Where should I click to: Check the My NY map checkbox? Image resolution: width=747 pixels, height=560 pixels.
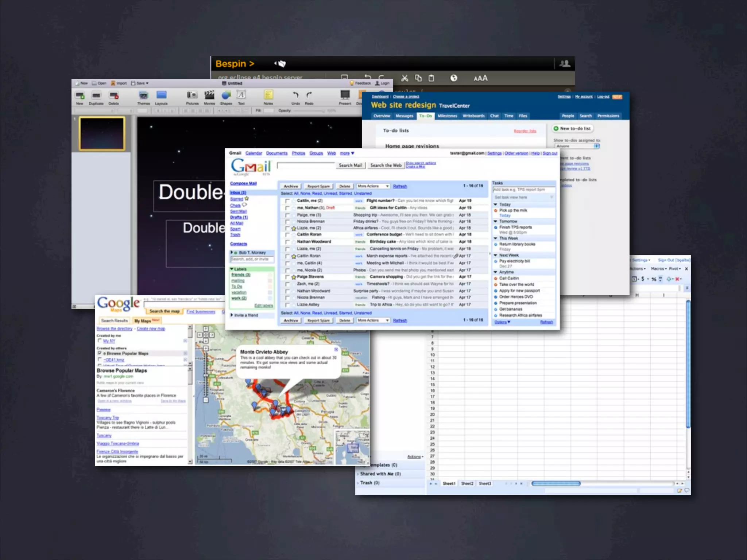tap(100, 341)
